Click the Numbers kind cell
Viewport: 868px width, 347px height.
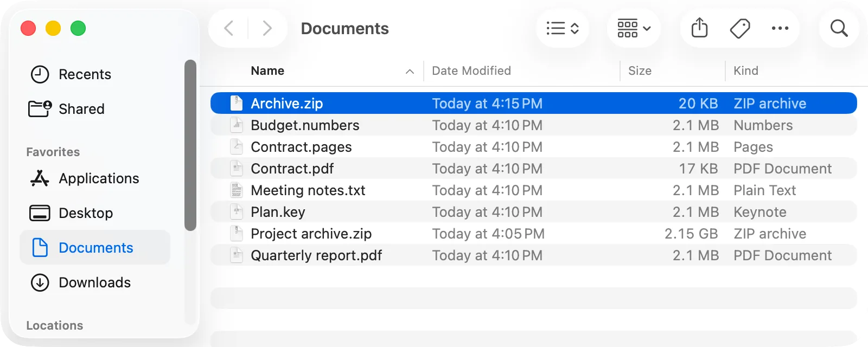point(763,125)
